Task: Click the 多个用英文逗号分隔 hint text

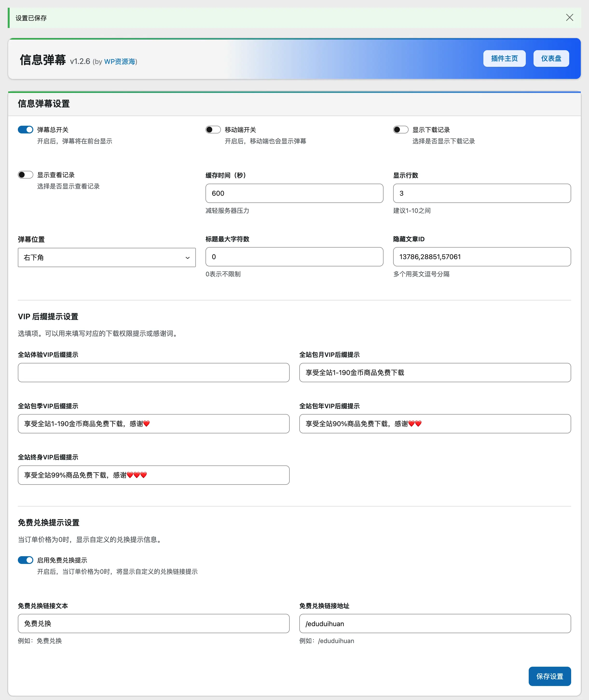Action: (421, 274)
